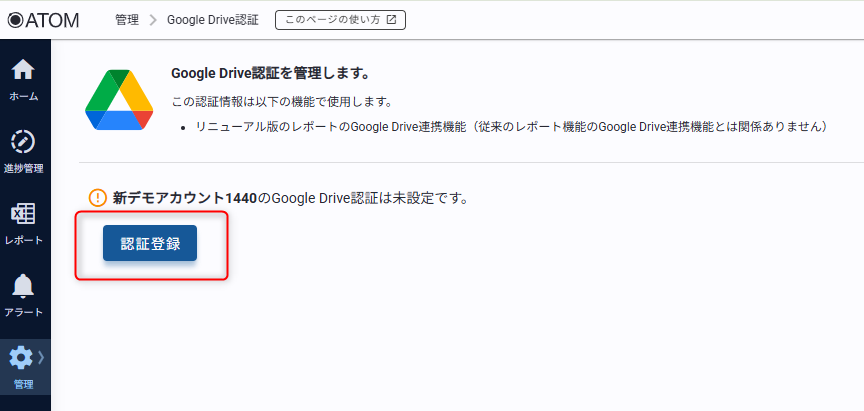864x411 pixels.
Task: Click the Home house icon in sidebar
Action: point(23,71)
